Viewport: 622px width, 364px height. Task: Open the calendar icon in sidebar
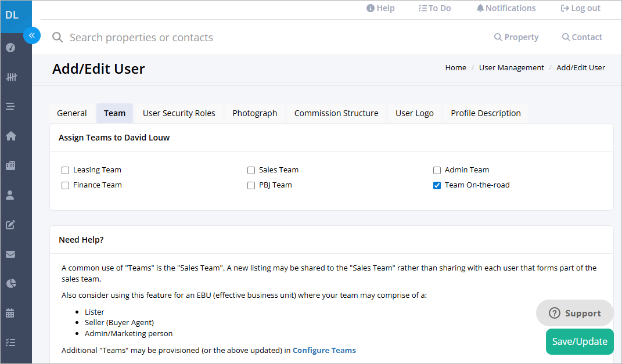tap(10, 313)
